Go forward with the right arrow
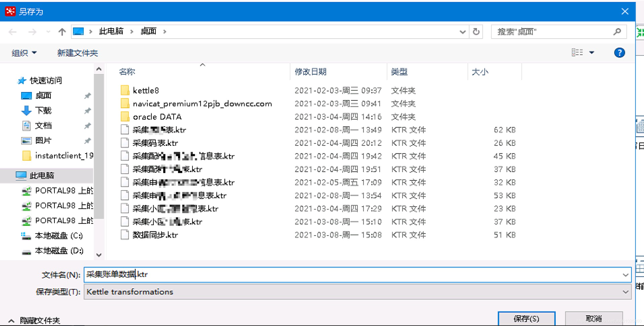Viewport: 644px width, 326px height. pyautogui.click(x=32, y=32)
